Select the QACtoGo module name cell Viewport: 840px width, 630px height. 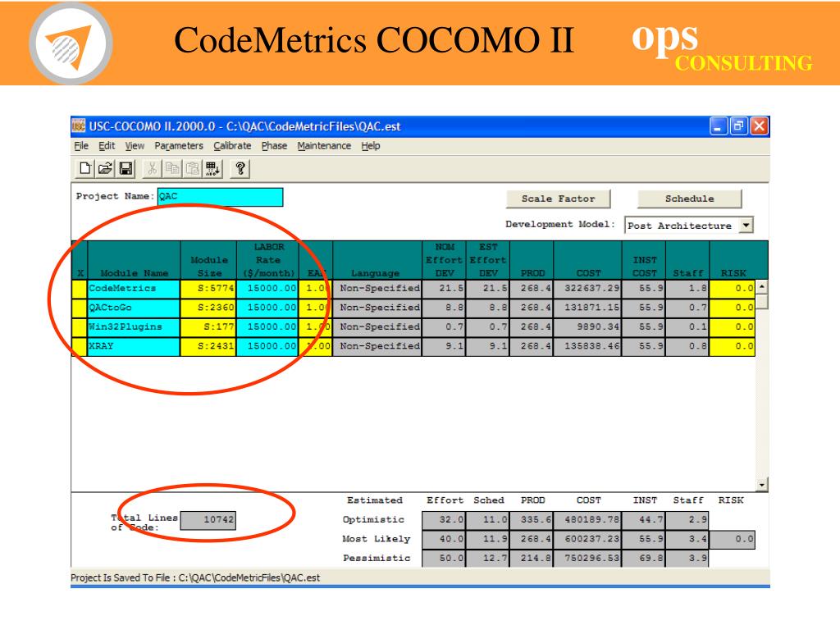click(x=134, y=308)
